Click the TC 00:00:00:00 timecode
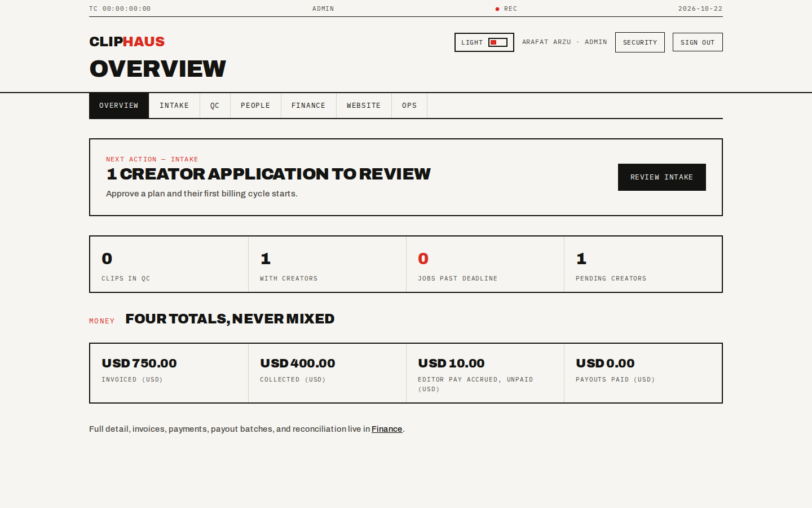Image resolution: width=812 pixels, height=508 pixels. coord(120,9)
